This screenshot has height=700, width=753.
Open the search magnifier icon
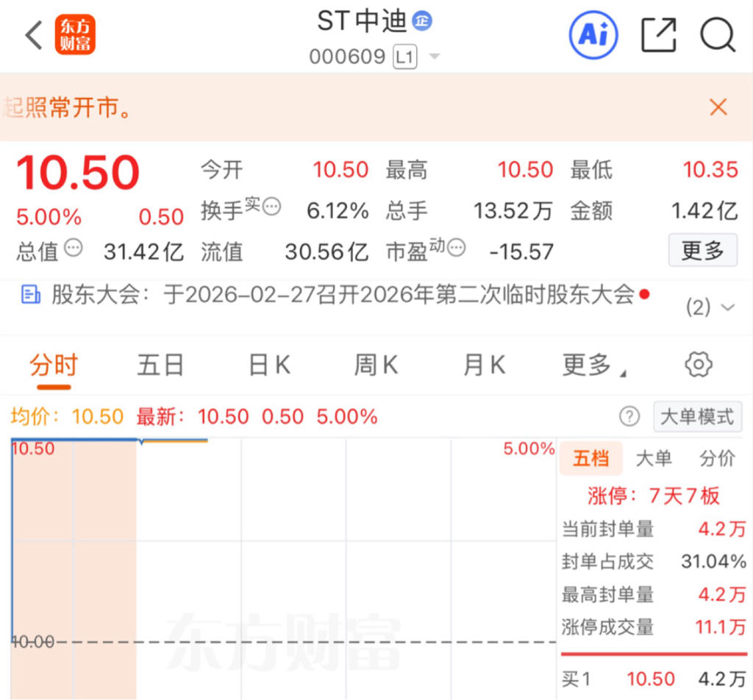coord(718,35)
